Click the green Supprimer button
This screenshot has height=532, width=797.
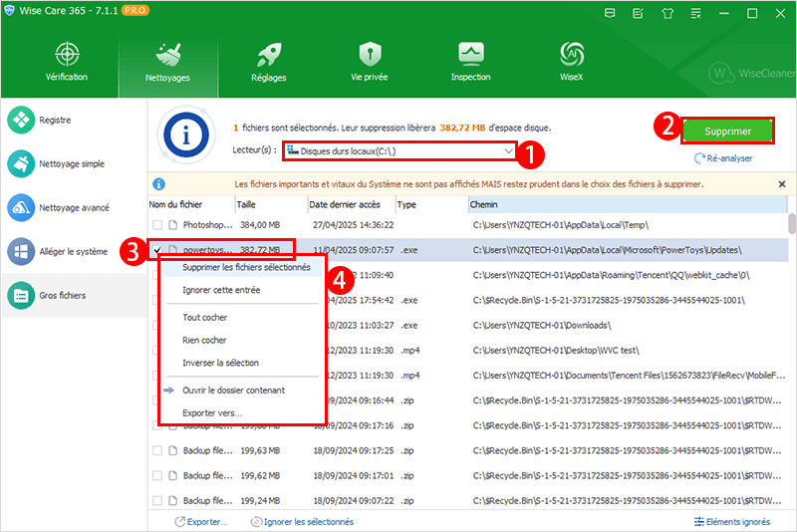click(x=727, y=132)
